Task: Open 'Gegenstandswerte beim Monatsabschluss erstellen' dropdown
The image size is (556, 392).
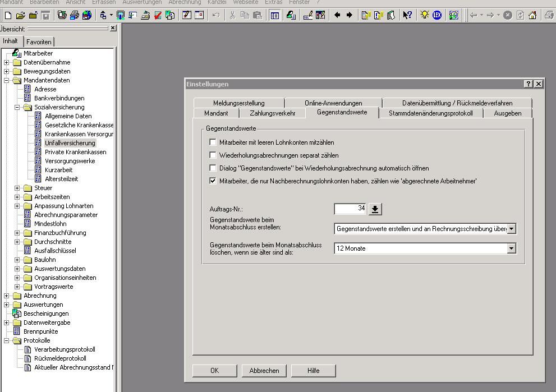Action: click(511, 229)
